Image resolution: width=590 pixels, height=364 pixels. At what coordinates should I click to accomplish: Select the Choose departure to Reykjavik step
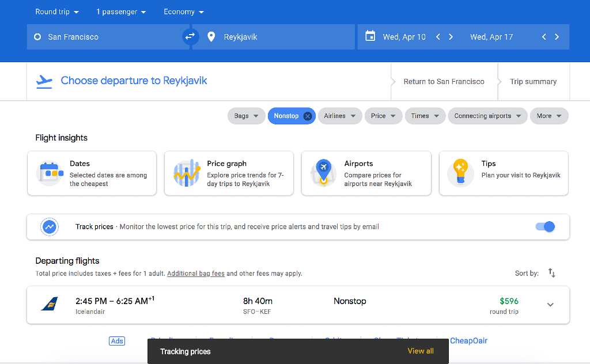click(x=134, y=81)
